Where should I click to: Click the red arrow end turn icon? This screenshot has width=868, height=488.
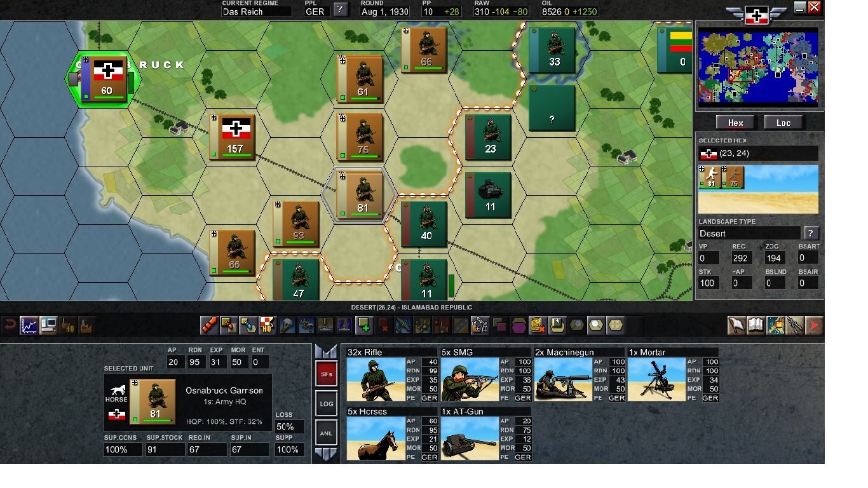(814, 325)
